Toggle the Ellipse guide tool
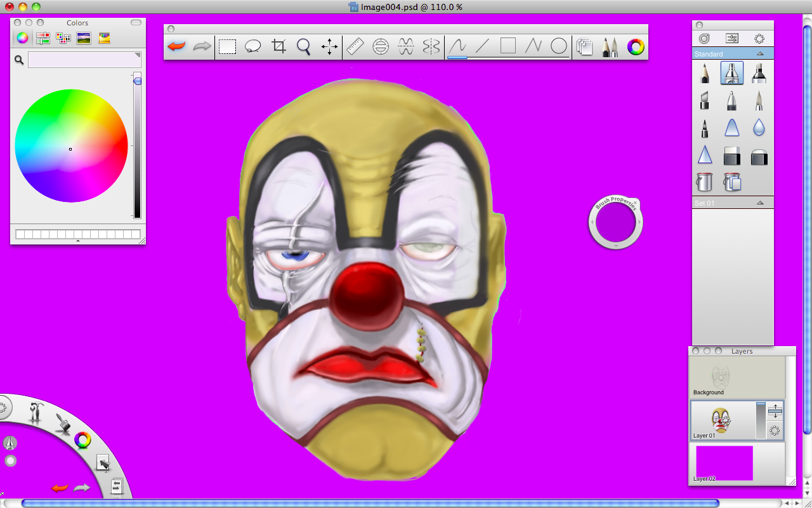This screenshot has width=812, height=508. click(381, 46)
